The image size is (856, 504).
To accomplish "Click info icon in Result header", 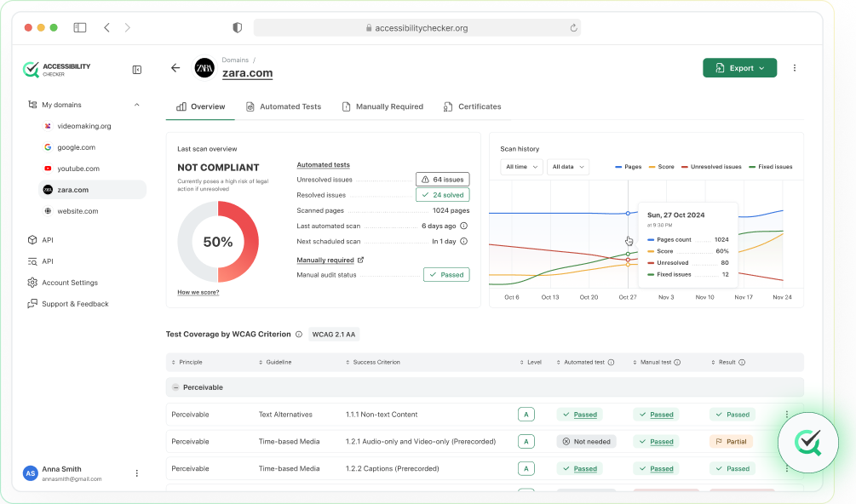I will (x=741, y=362).
